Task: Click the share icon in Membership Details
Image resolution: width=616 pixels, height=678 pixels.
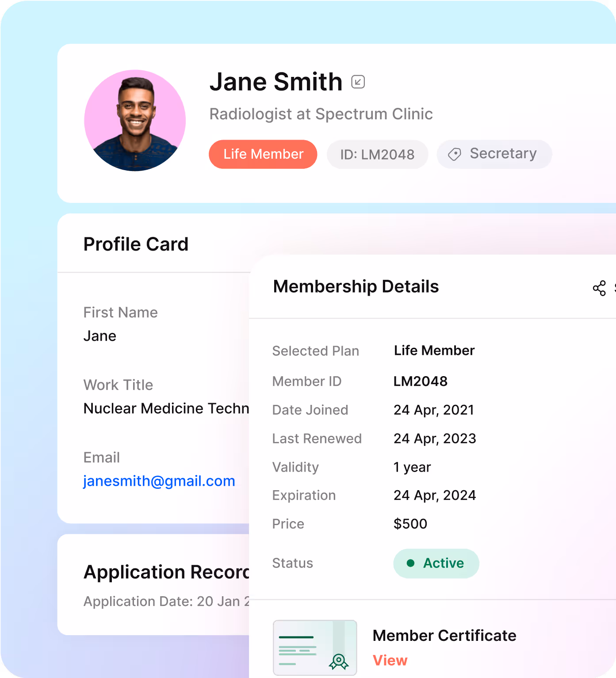Action: coord(599,288)
